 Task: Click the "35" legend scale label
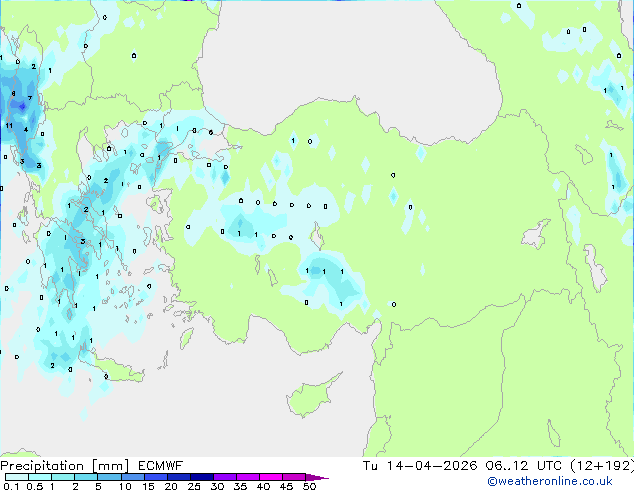coord(240,486)
